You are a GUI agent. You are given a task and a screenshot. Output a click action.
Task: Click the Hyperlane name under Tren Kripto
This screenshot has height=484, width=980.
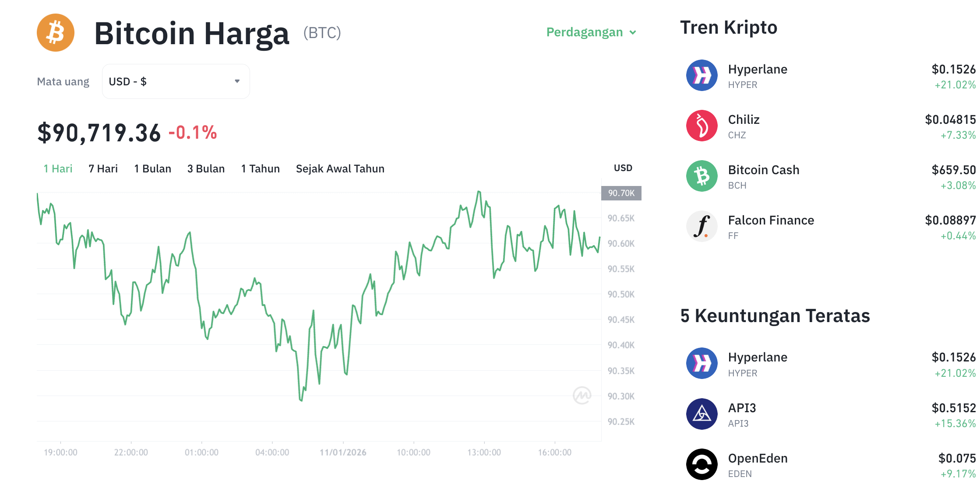point(757,69)
